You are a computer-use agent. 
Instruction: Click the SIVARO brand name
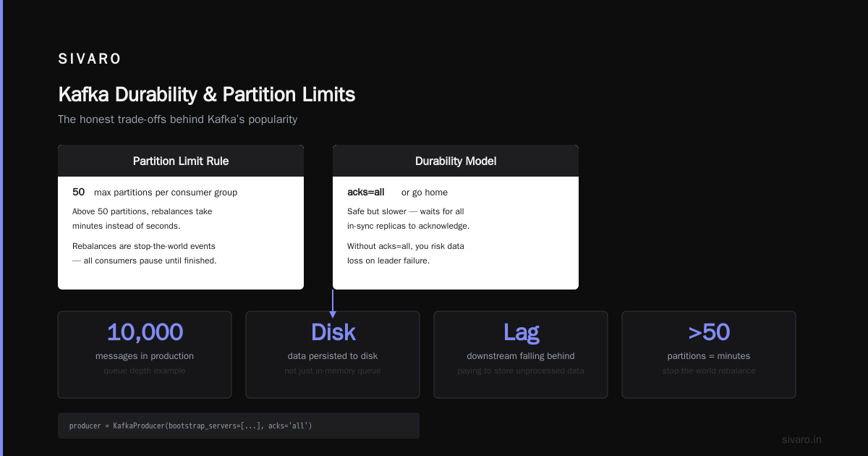coord(90,59)
